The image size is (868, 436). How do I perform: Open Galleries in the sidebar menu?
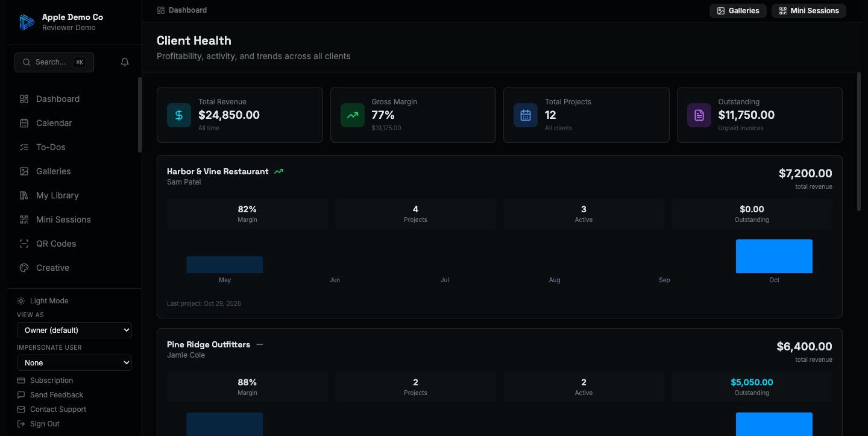coord(53,171)
